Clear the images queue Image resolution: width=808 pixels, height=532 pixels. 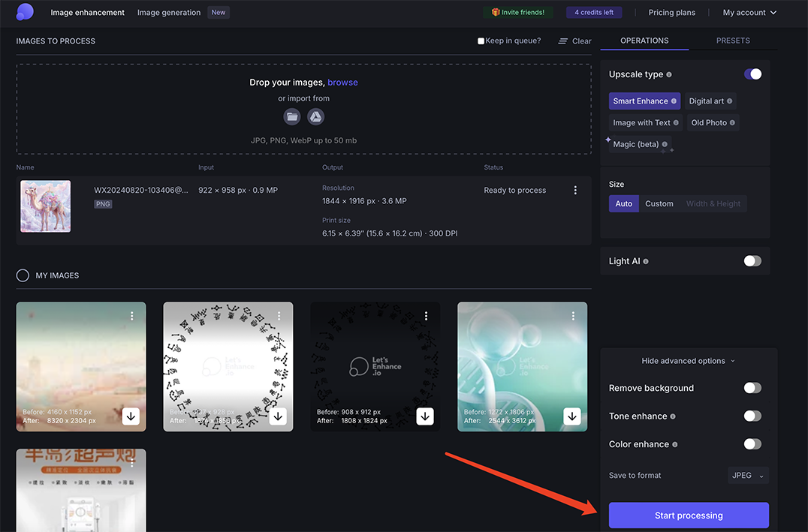coord(575,41)
